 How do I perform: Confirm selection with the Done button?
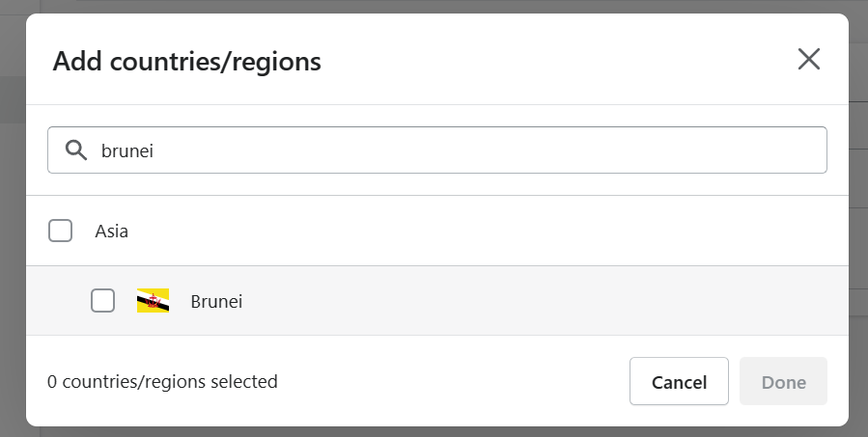(x=783, y=381)
